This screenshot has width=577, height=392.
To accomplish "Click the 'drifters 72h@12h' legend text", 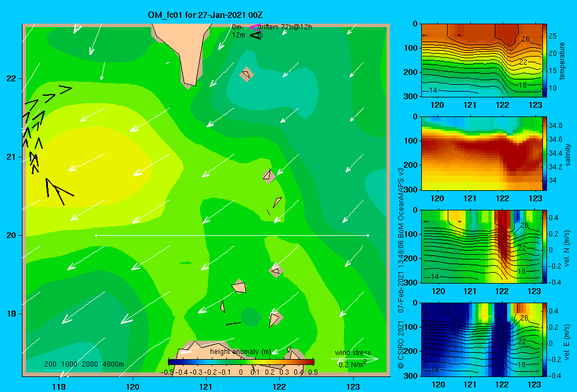I will click(285, 27).
